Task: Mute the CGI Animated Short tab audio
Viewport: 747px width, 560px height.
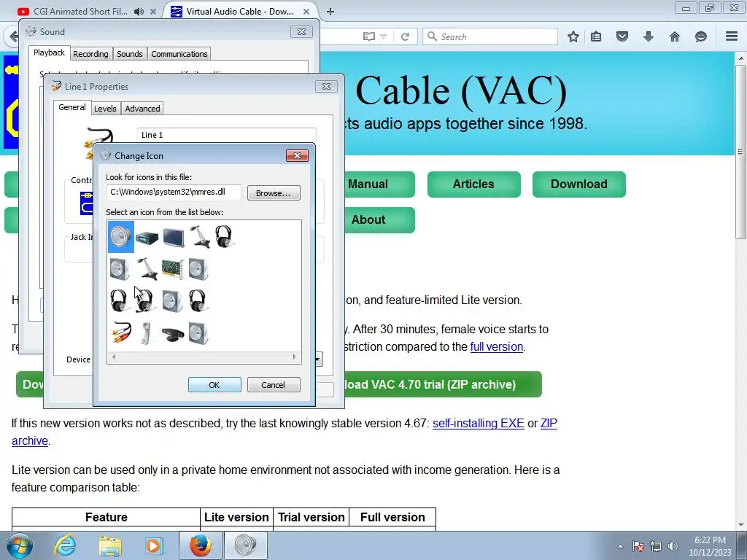Action: [x=139, y=12]
